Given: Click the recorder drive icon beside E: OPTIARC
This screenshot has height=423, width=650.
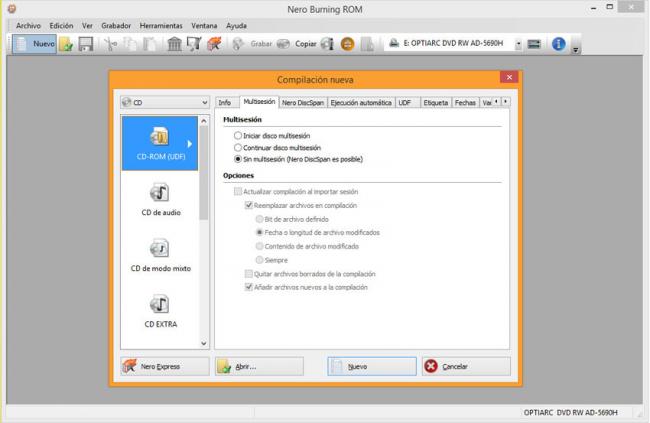Looking at the screenshot, I should pyautogui.click(x=394, y=43).
